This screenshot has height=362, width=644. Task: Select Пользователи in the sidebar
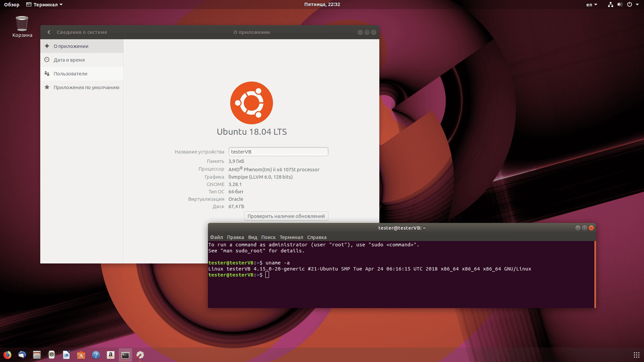coord(82,74)
